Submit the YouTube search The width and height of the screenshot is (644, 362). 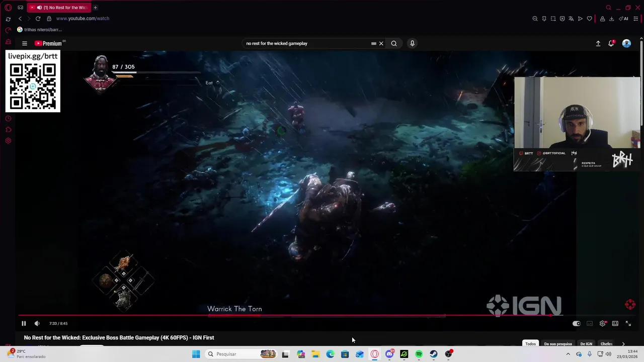pyautogui.click(x=394, y=43)
